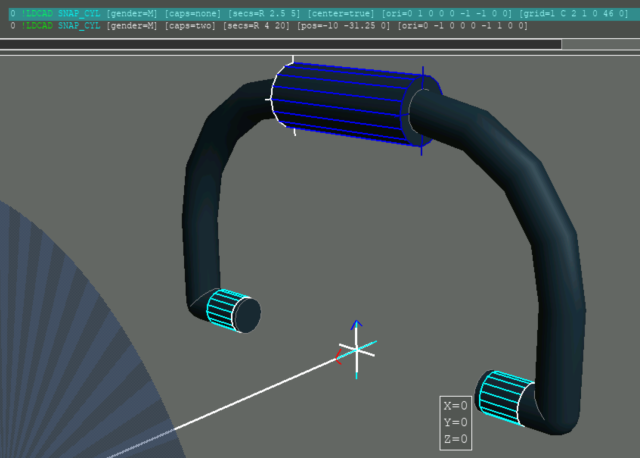Click the Z=0 coordinate readout
The height and width of the screenshot is (458, 640).
pyautogui.click(x=455, y=438)
